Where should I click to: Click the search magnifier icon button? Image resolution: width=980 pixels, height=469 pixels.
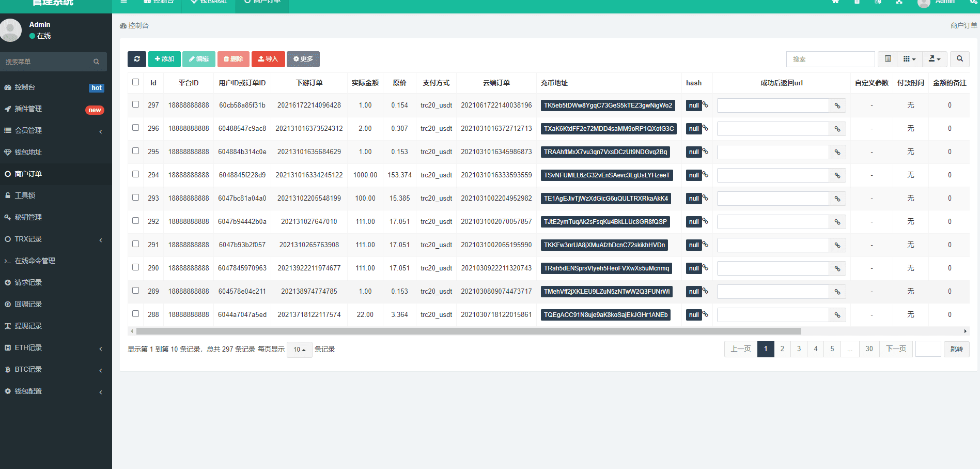click(959, 59)
